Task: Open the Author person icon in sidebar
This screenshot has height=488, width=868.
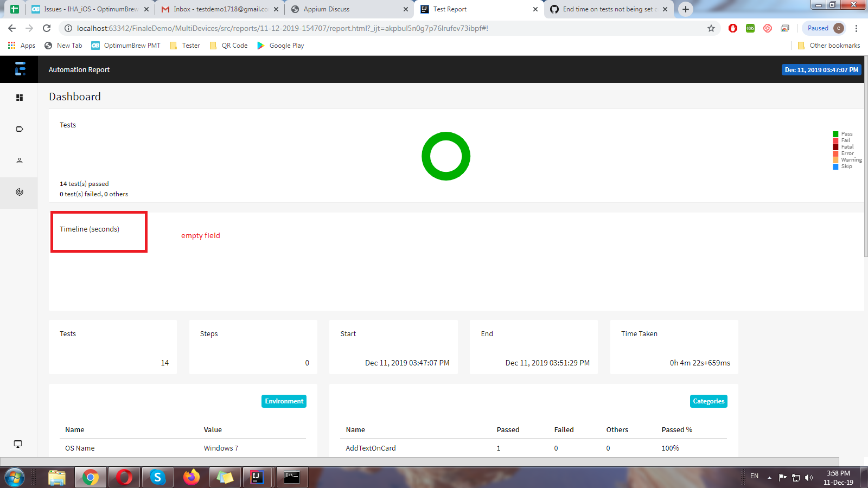Action: [20, 160]
